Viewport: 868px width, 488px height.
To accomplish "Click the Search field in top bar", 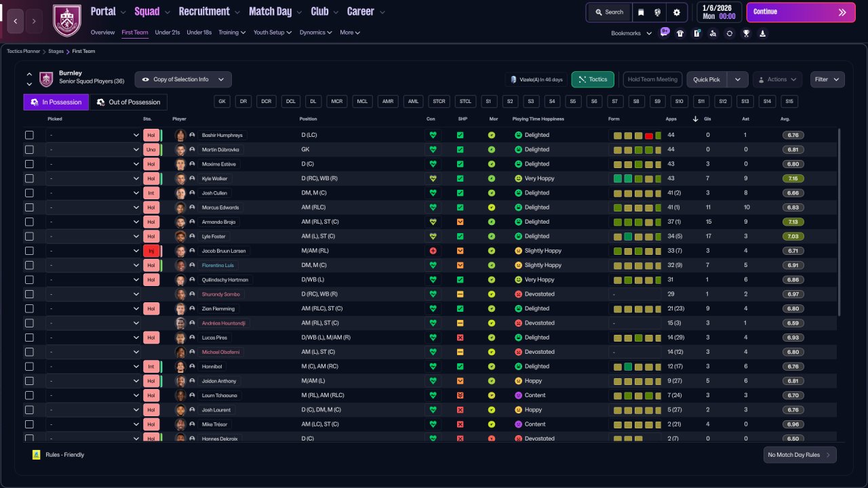I will 608,12.
